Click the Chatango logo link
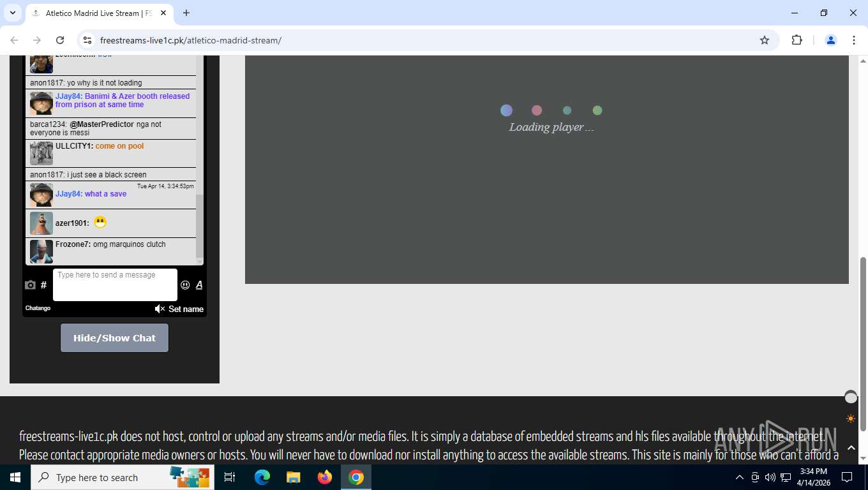Screen dimensions: 868x490 pos(38,308)
